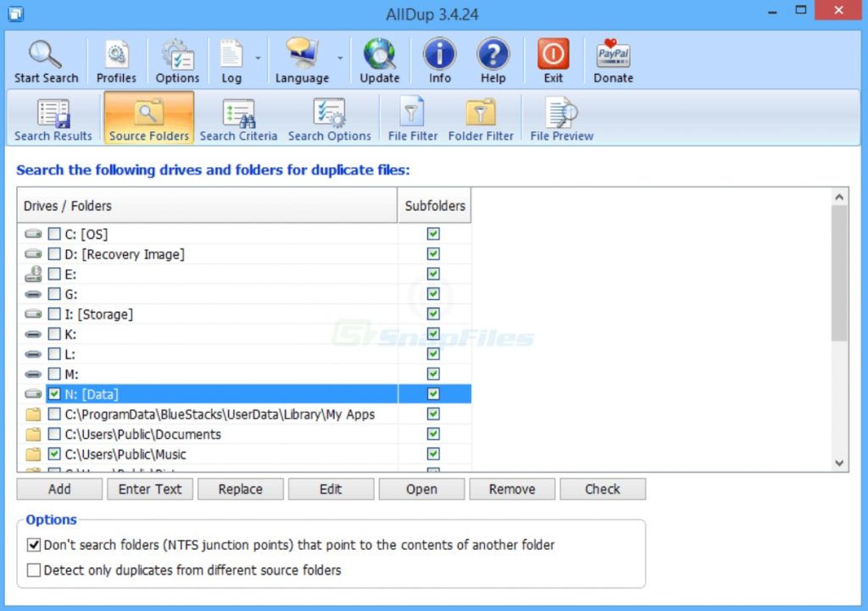
Task: Disable the NTFS junction points option
Action: coord(34,545)
